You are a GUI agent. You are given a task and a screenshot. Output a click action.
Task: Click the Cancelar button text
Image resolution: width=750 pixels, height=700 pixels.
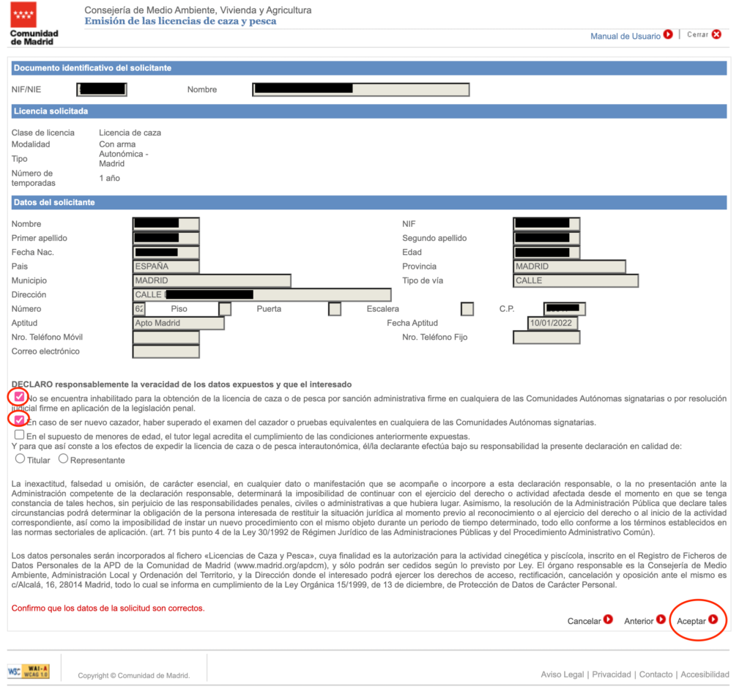coord(584,621)
